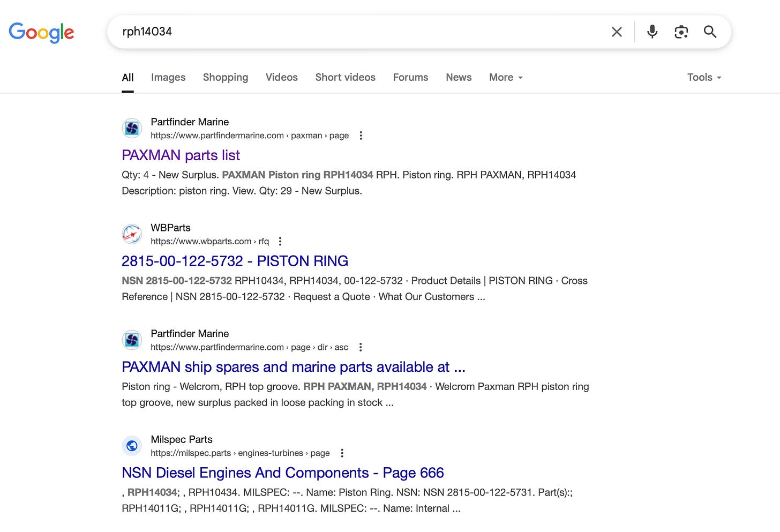Expand the More dropdown

(x=506, y=77)
